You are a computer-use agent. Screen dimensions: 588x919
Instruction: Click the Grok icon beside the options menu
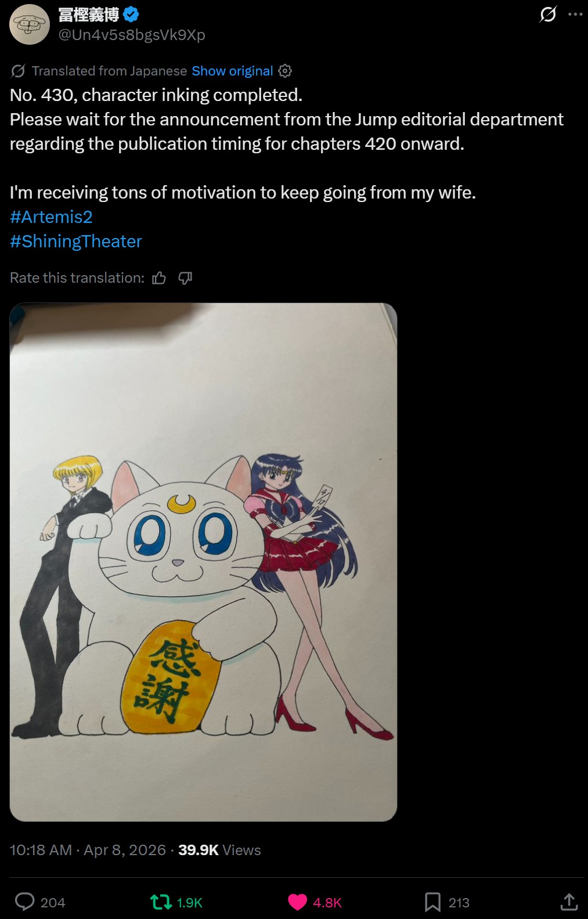pos(547,14)
